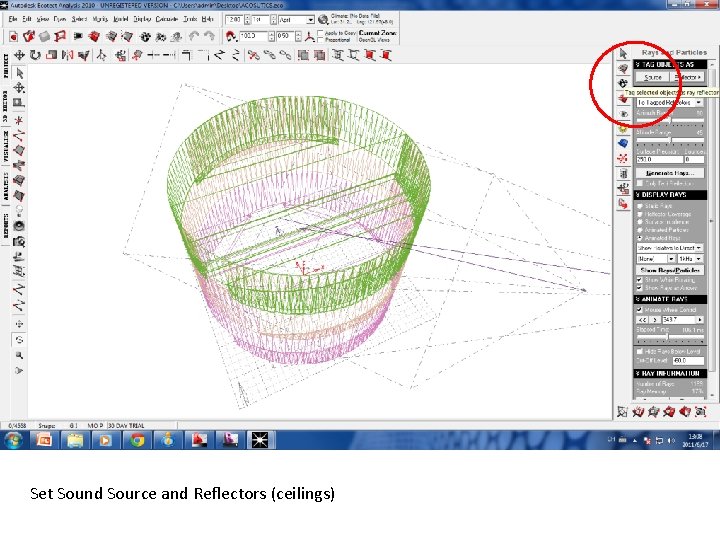Open the Select menu
The height and width of the screenshot is (540, 720).
tap(79, 19)
